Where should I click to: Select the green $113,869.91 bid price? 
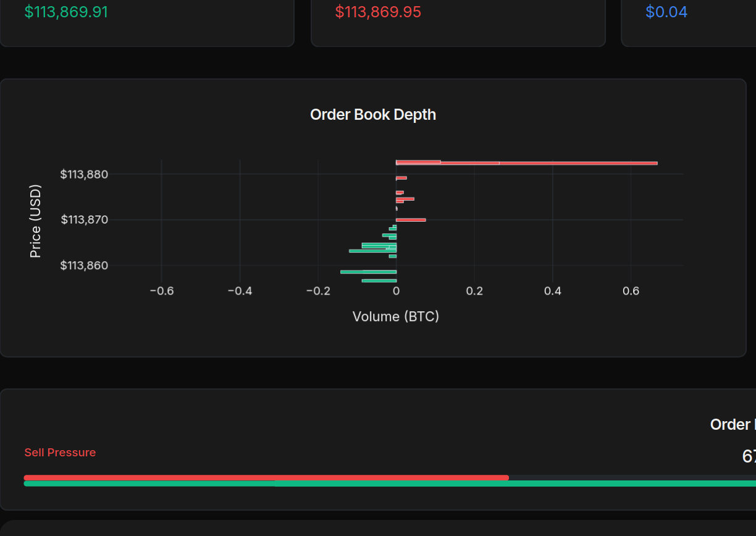tap(66, 12)
